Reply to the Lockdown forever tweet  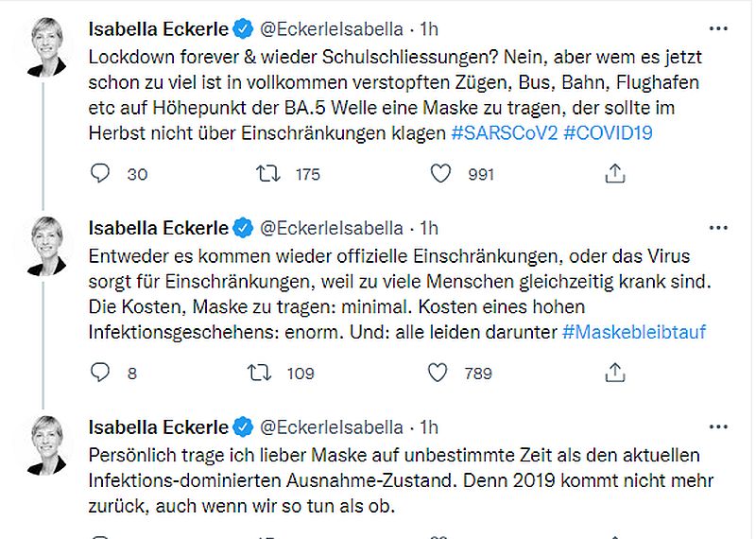100,174
